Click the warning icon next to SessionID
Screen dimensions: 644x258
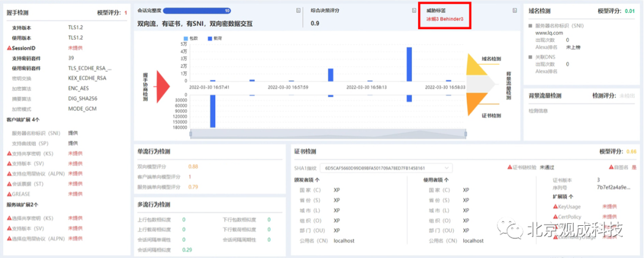[x=10, y=48]
